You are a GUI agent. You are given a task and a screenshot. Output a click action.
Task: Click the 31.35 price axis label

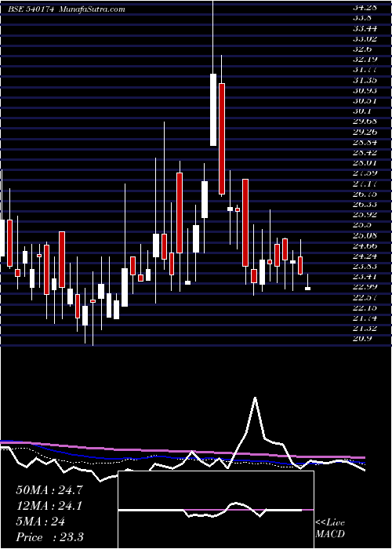(365, 80)
